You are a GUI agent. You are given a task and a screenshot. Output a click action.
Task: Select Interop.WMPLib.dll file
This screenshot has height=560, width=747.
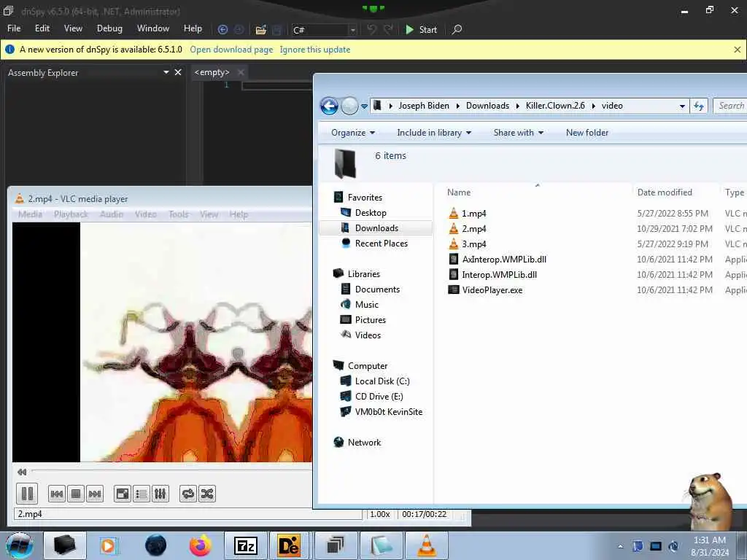click(492, 274)
